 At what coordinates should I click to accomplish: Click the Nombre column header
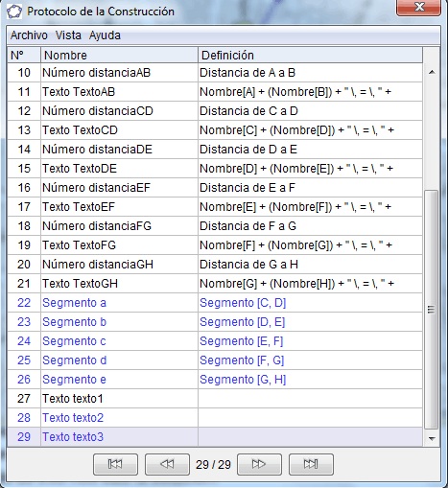coord(119,56)
